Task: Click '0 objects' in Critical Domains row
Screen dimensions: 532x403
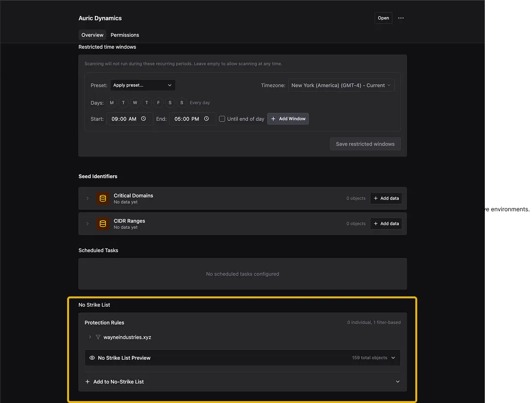Action: [356, 198]
